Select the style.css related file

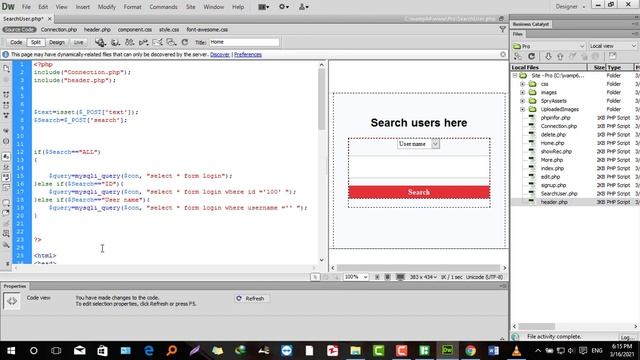(x=169, y=29)
